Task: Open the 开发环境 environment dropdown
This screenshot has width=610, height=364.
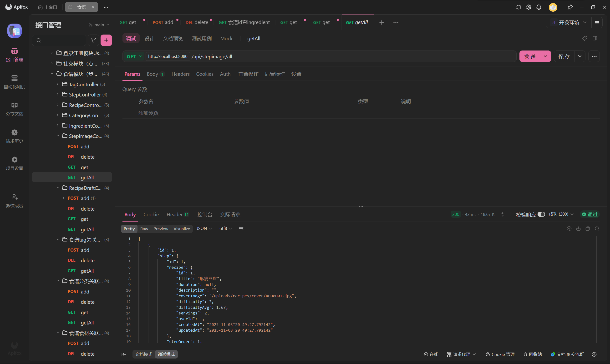Action: pyautogui.click(x=569, y=23)
